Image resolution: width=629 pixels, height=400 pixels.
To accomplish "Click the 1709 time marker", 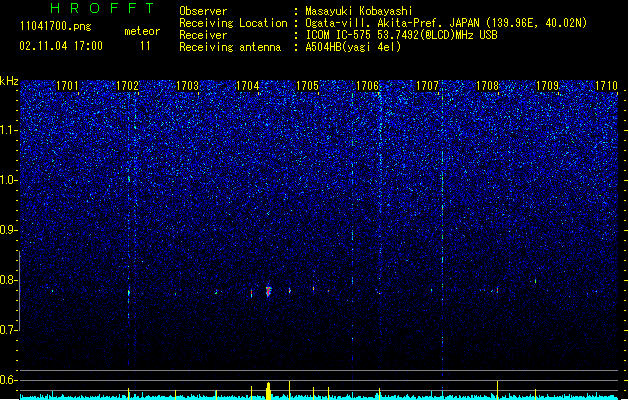I will click(548, 86).
